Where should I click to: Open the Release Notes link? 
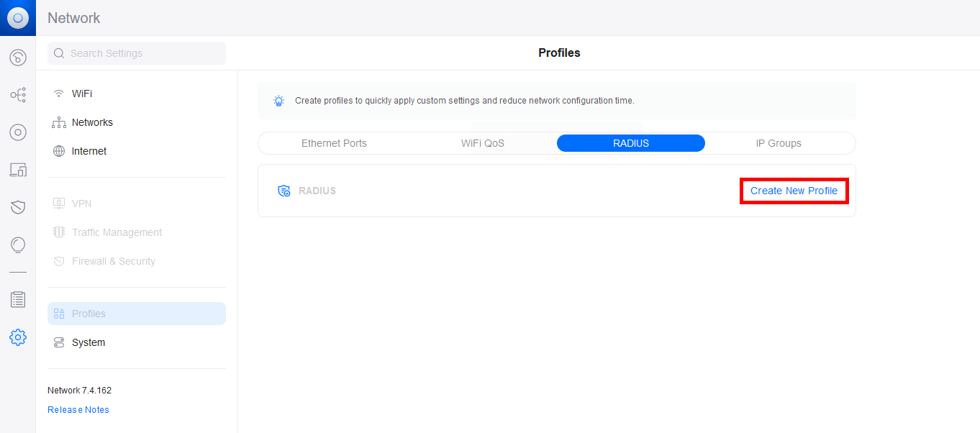click(x=78, y=409)
